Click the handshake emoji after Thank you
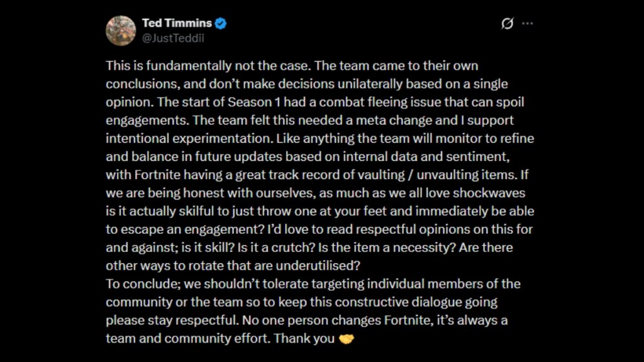 coord(347,338)
